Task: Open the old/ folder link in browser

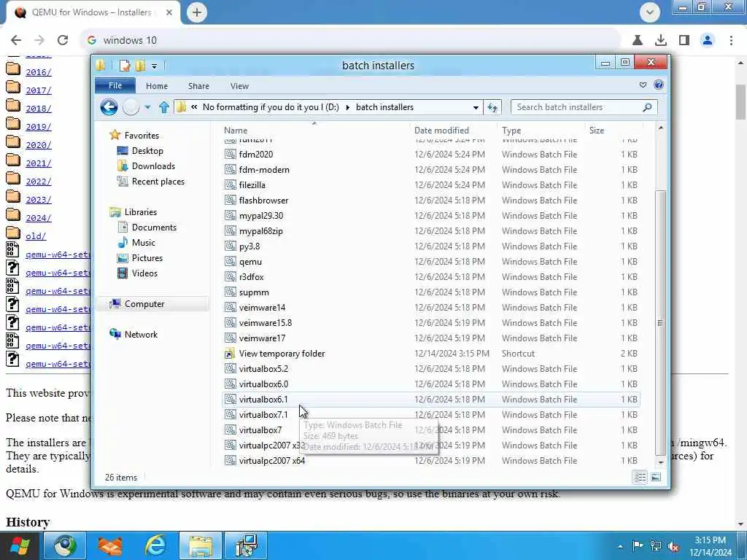Action: click(36, 236)
